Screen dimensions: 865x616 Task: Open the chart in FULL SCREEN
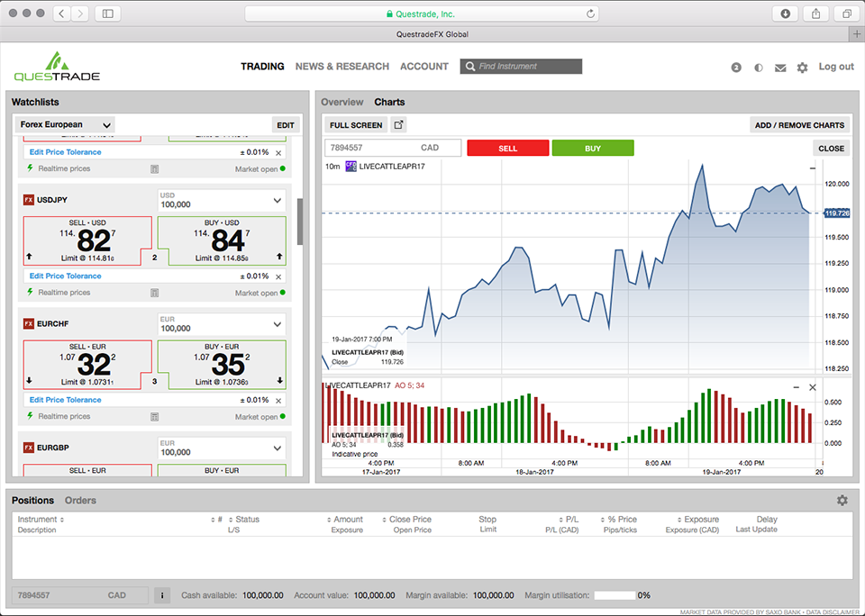tap(356, 125)
